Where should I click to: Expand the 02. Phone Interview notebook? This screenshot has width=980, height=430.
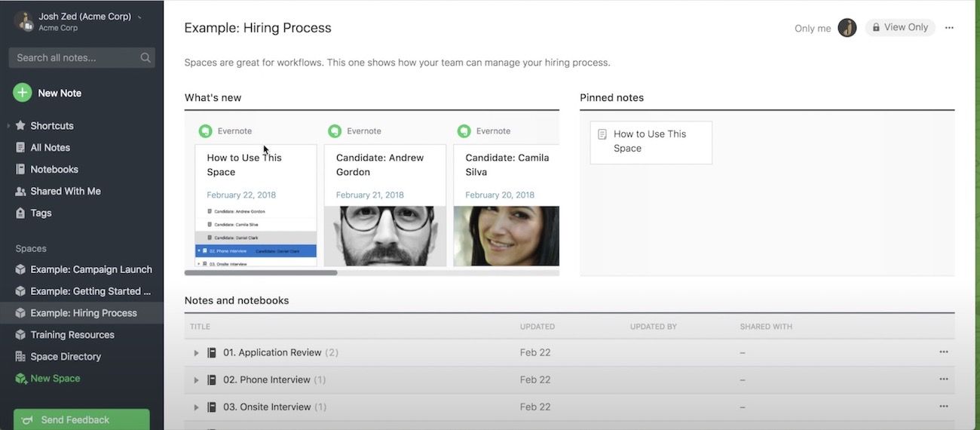coord(196,380)
